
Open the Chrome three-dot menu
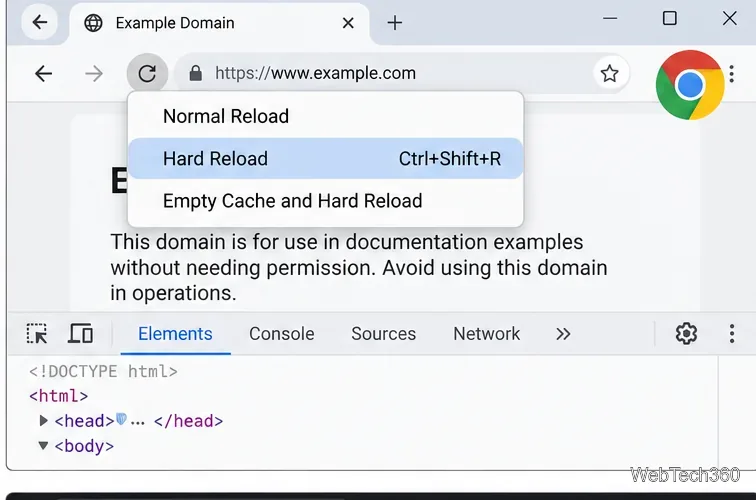tap(732, 74)
